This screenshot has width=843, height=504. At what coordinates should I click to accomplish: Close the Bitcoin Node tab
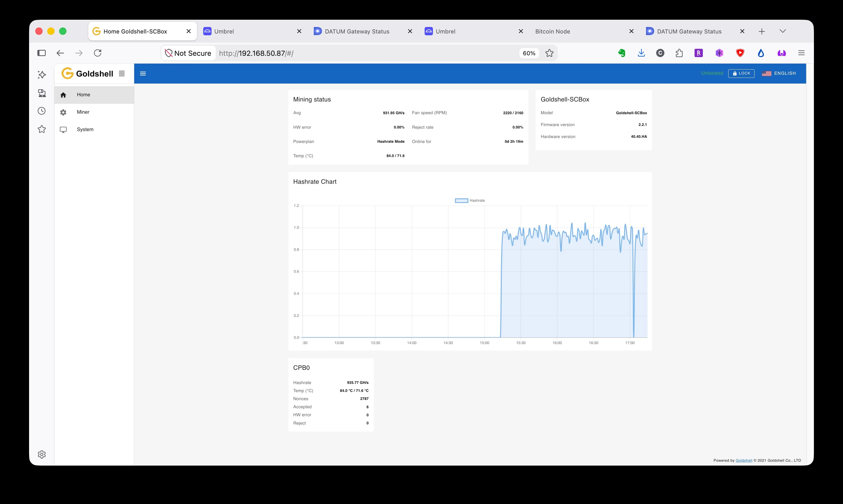(x=631, y=31)
